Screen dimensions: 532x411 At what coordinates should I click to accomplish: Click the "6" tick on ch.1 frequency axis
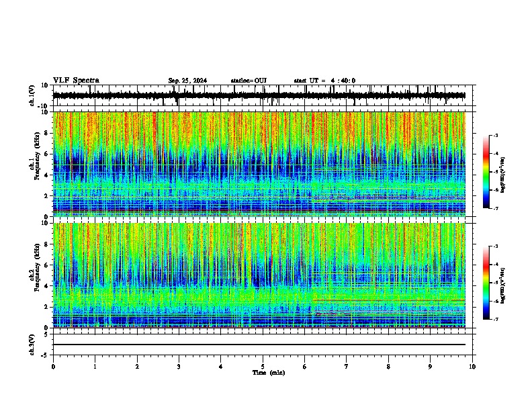tap(46, 154)
